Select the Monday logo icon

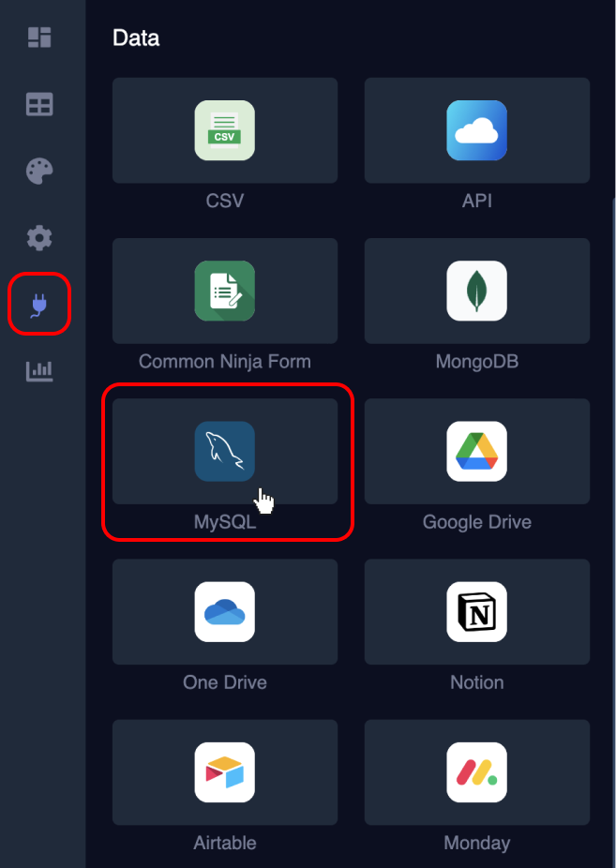tap(476, 772)
